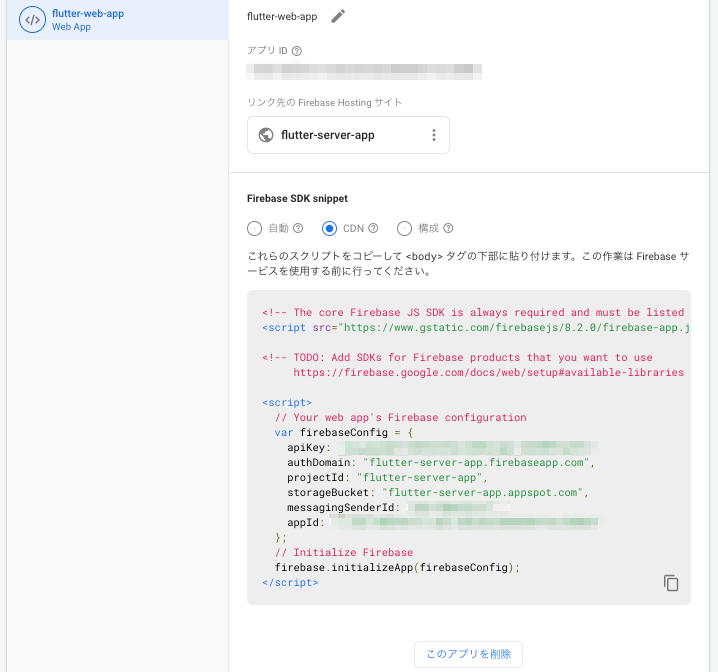Click the Firebase SDK snippet heading
The width and height of the screenshot is (718, 672).
tap(297, 199)
